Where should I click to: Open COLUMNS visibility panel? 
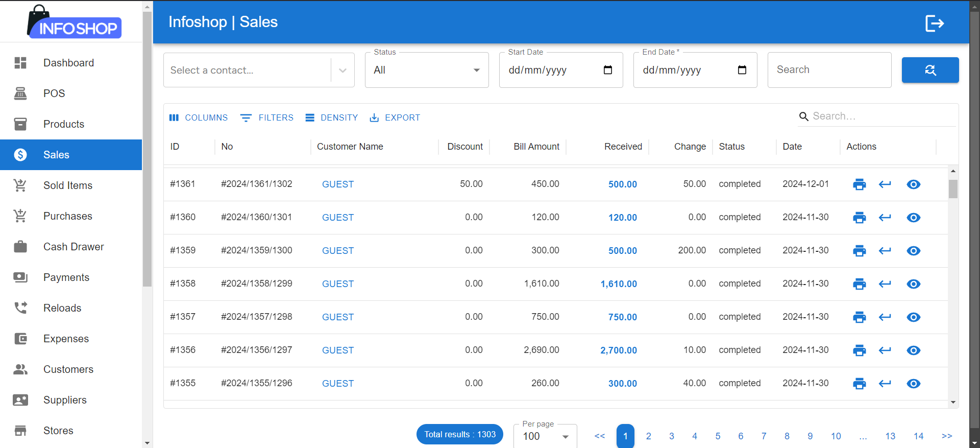coord(199,117)
